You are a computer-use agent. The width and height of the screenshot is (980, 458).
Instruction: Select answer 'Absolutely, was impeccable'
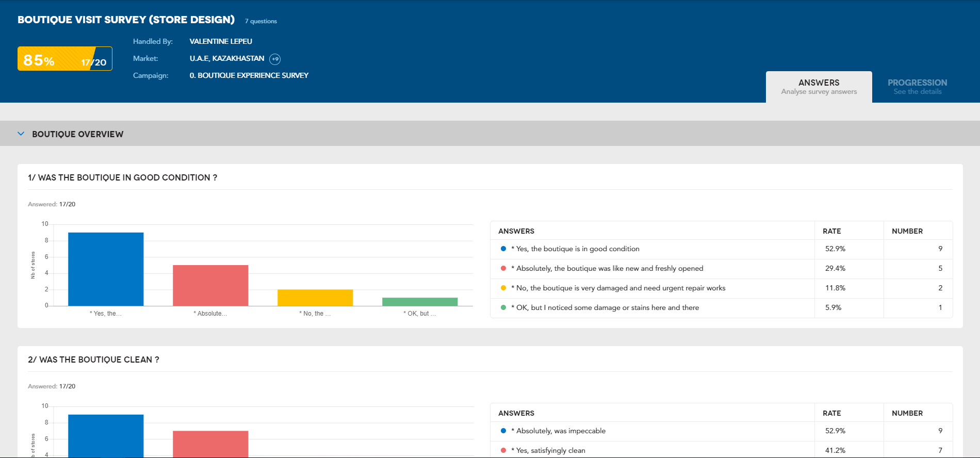click(x=558, y=431)
